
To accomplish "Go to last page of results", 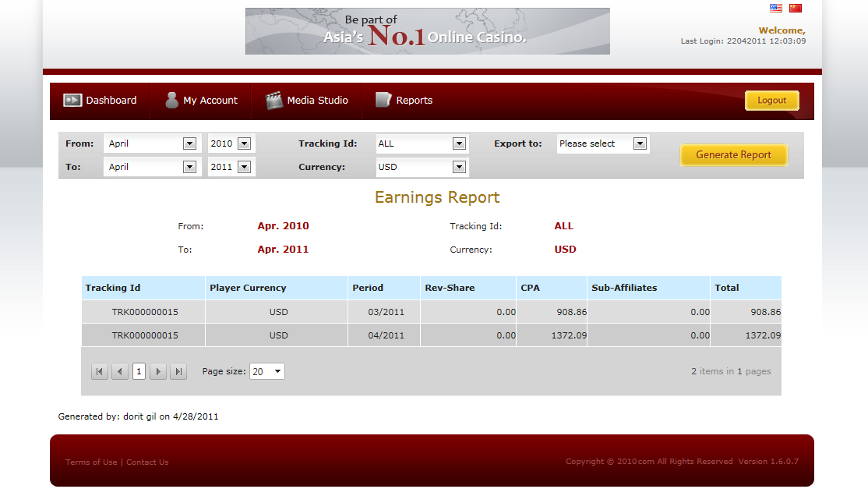I will click(x=178, y=372).
